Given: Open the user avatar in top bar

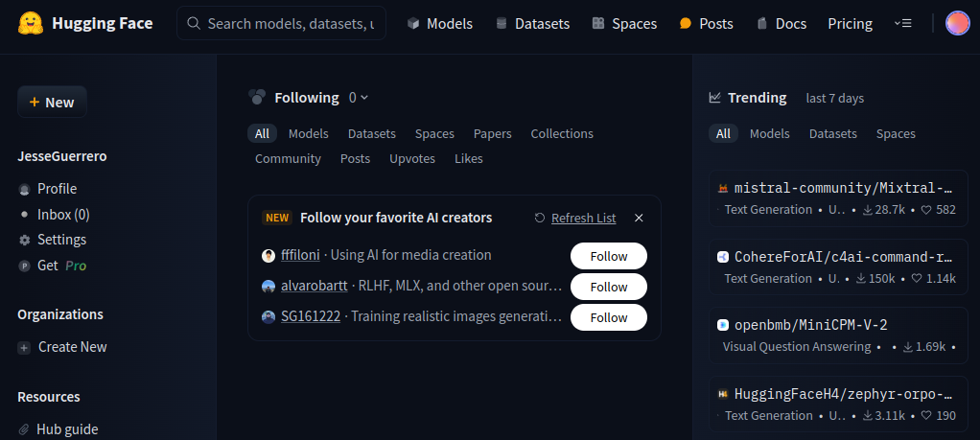Looking at the screenshot, I should click(x=958, y=24).
